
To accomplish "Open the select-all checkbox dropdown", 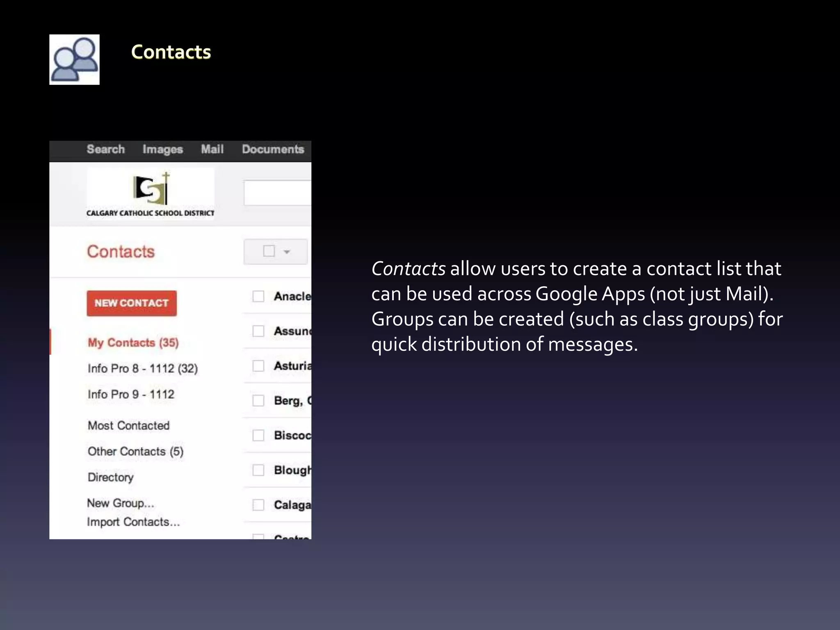I will click(x=276, y=251).
